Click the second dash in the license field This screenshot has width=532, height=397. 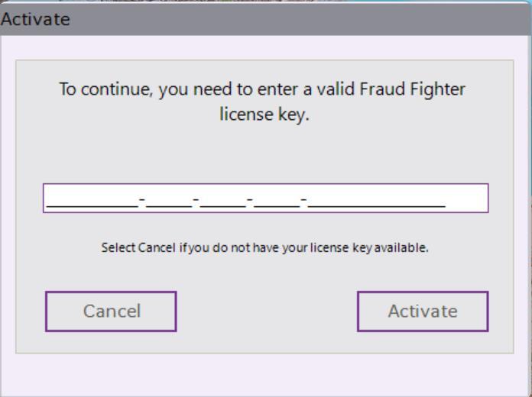[196, 200]
